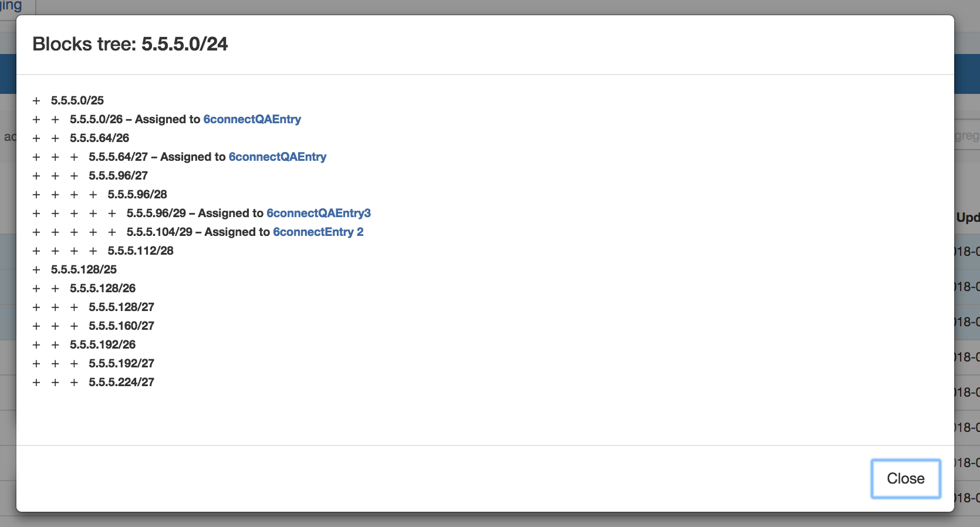The height and width of the screenshot is (527, 980).
Task: Open the 6connectEntry 2 link
Action: click(x=317, y=232)
